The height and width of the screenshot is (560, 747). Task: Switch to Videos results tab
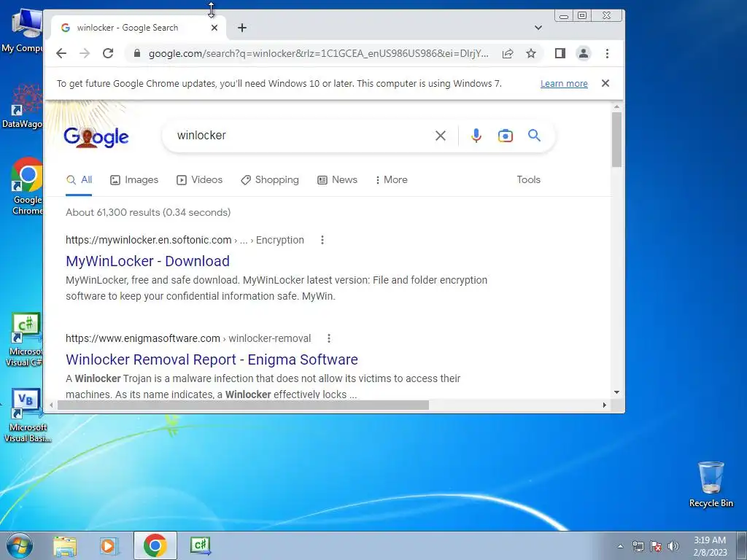tap(200, 180)
